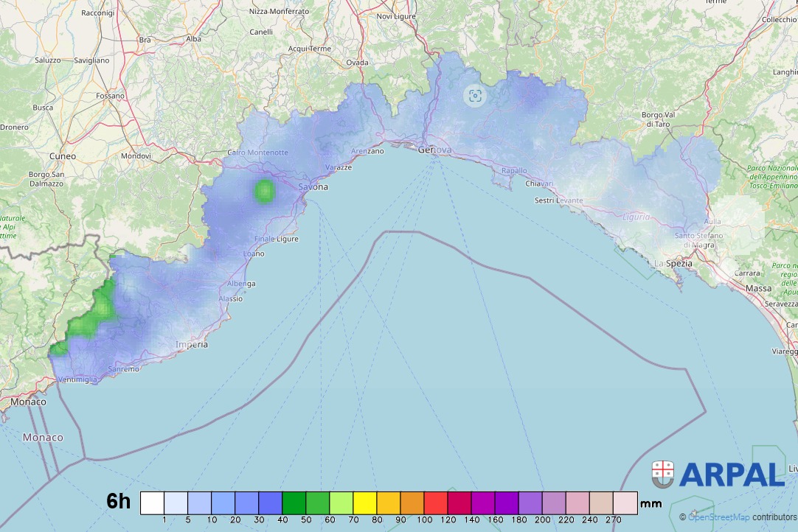Image resolution: width=798 pixels, height=532 pixels.
Task: Pick the orange 90-100 mm legend swatch
Action: click(x=412, y=503)
